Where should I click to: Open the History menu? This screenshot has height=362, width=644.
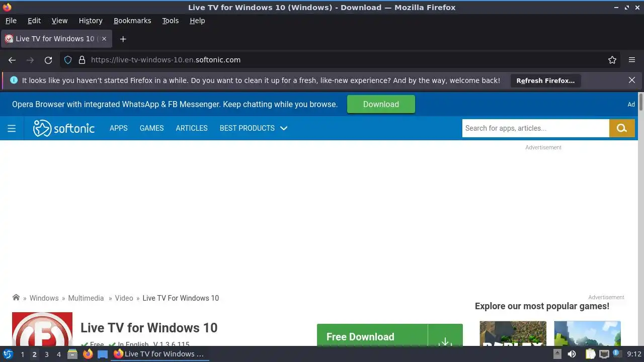[91, 21]
